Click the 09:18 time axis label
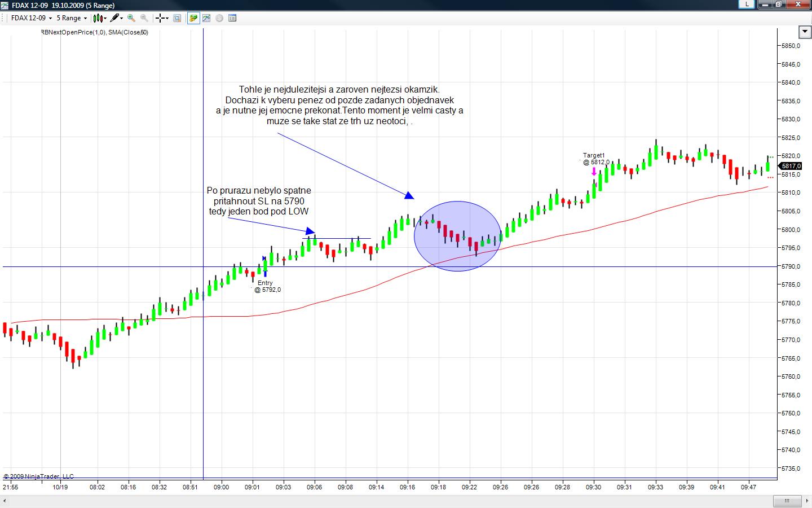This screenshot has height=508, width=812. click(438, 487)
